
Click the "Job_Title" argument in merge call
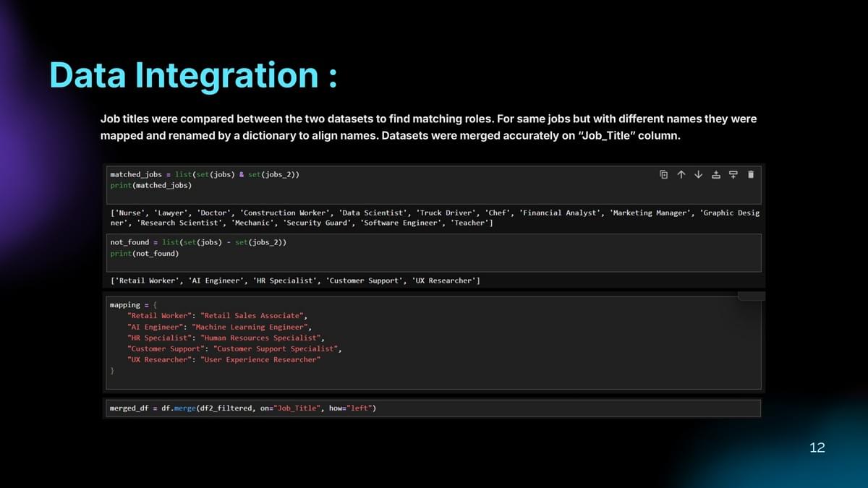pyautogui.click(x=297, y=408)
